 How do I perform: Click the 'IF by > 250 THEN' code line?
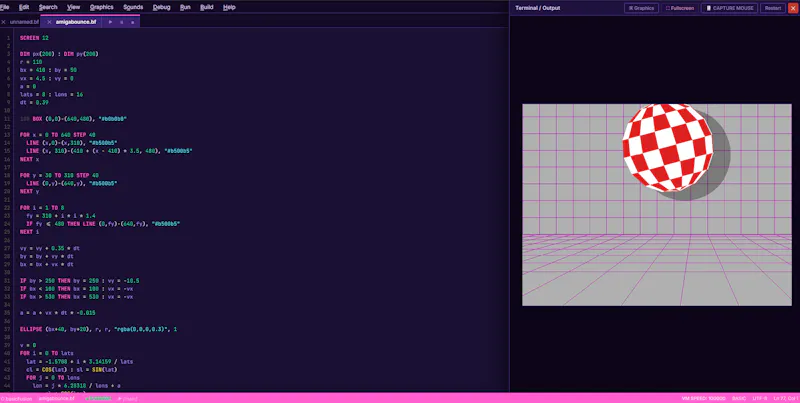click(x=79, y=281)
